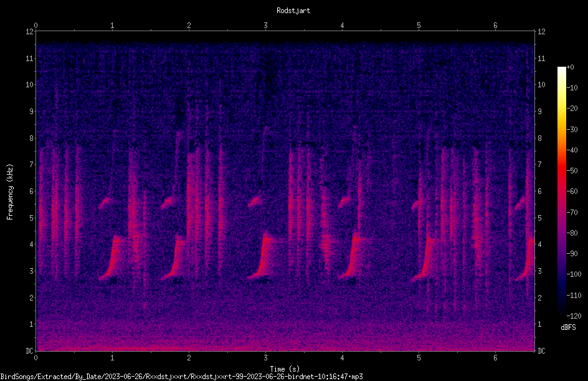
Task: Click the '3' tick on the right frequency axis
Action: coord(539,271)
